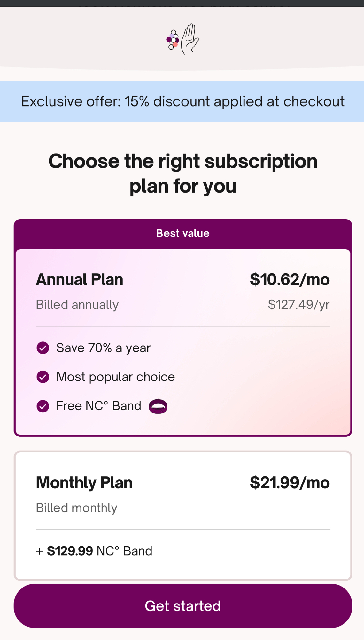Click the Choose the right subscription heading
This screenshot has width=364, height=640.
click(x=183, y=173)
